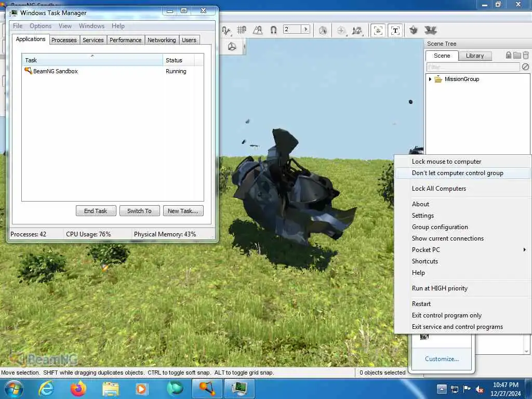Click the drop prefab icon
This screenshot has width=532, height=399.
[x=413, y=30]
